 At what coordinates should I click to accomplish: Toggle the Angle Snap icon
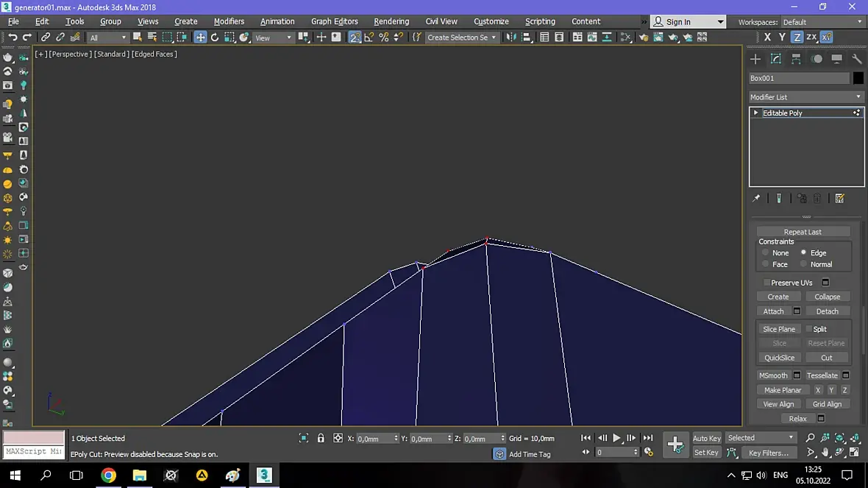point(369,38)
